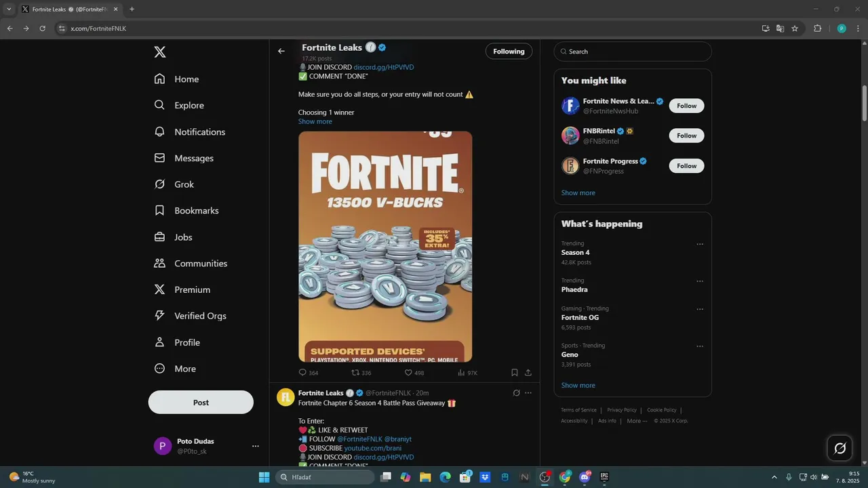Open the Chrome extensions puzzle icon
The width and height of the screenshot is (868, 488).
817,28
